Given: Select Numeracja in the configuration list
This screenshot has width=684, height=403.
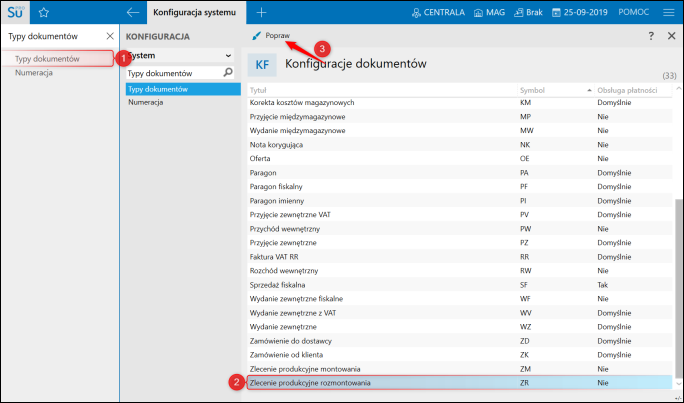Looking at the screenshot, I should pyautogui.click(x=146, y=102).
